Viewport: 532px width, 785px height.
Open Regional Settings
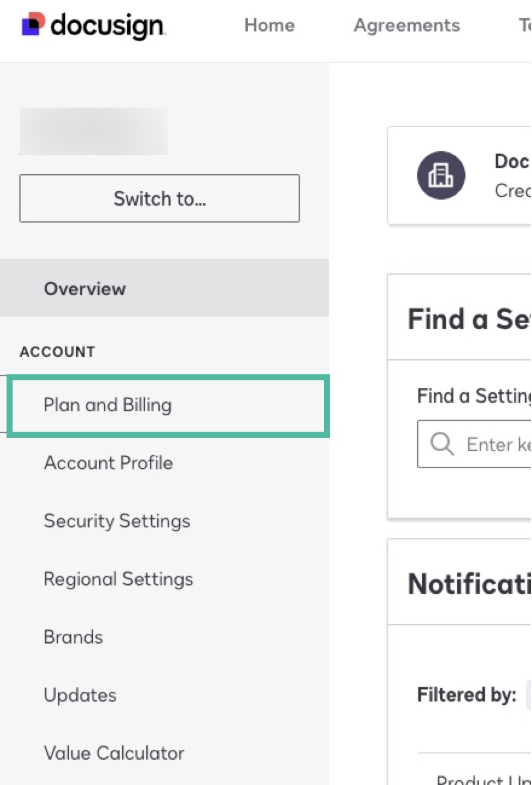[118, 579]
